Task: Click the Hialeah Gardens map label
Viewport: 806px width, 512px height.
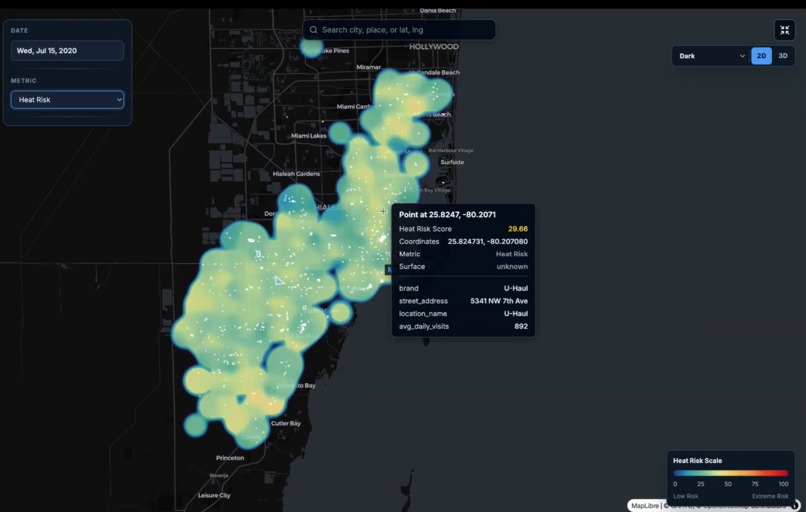Action: [x=296, y=174]
